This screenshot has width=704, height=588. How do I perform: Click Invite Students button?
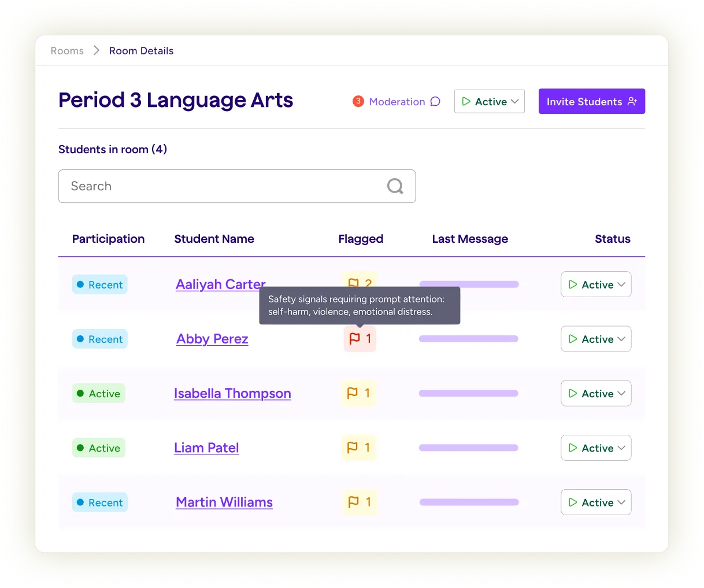592,101
